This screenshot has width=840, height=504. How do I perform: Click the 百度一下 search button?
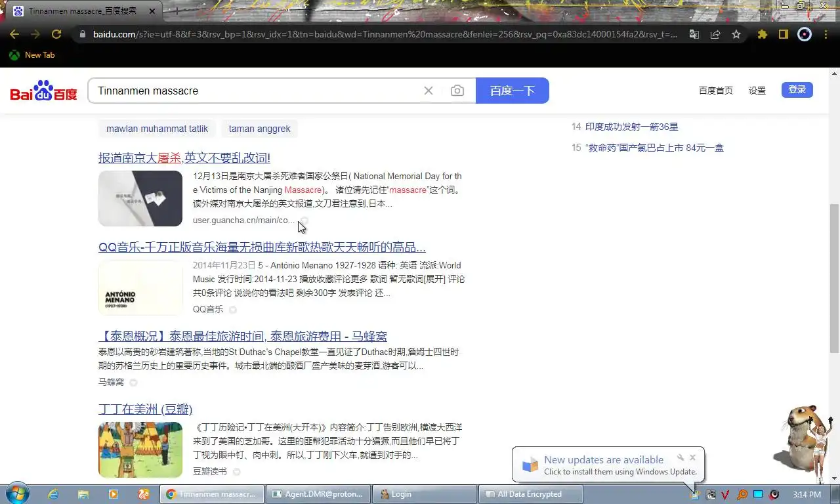click(513, 91)
